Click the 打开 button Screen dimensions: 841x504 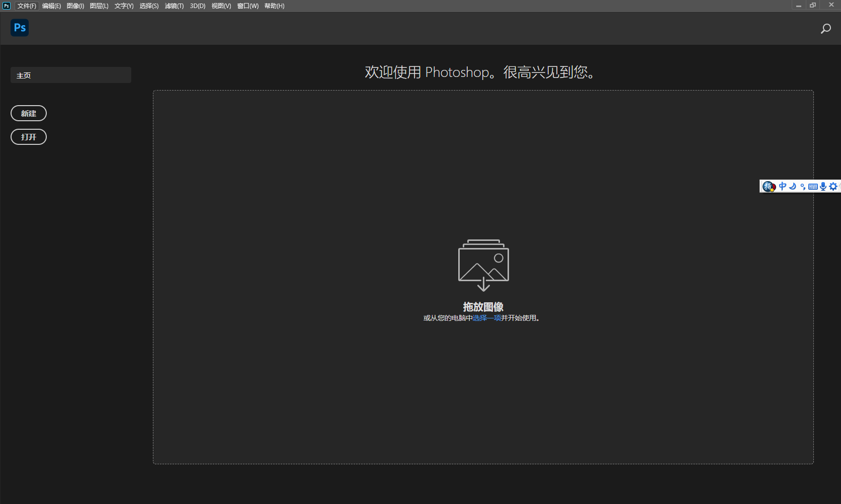(x=28, y=136)
